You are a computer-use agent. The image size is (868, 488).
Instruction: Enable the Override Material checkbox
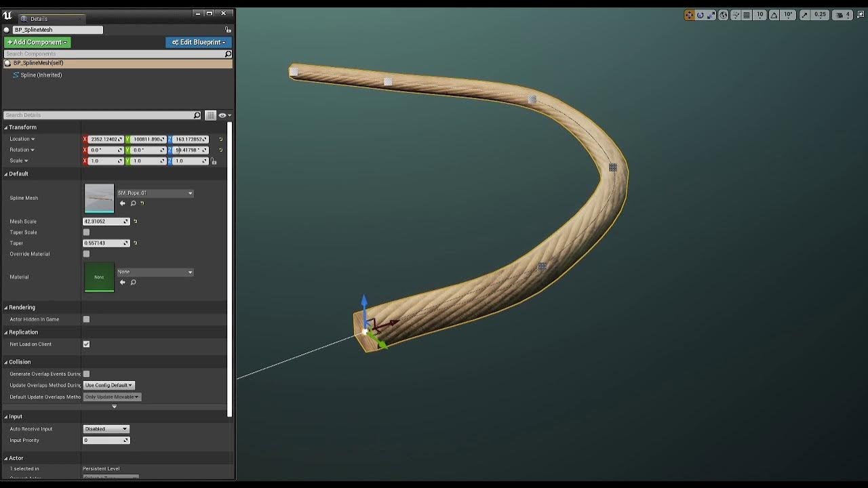pos(86,254)
